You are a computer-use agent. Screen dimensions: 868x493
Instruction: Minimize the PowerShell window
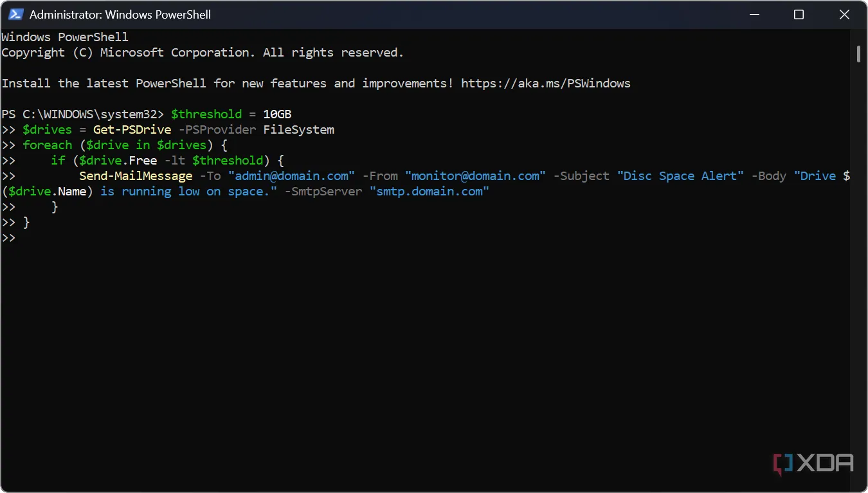754,14
